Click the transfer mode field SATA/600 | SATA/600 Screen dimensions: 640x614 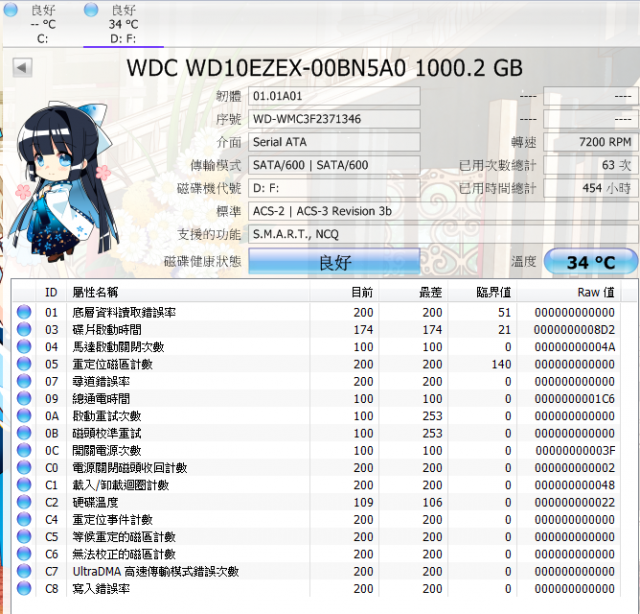point(334,165)
